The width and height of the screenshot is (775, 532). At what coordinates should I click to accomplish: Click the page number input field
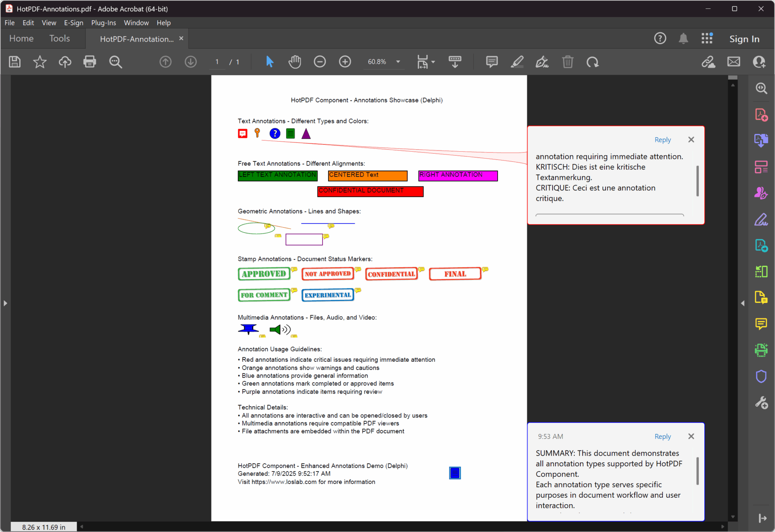coord(217,62)
